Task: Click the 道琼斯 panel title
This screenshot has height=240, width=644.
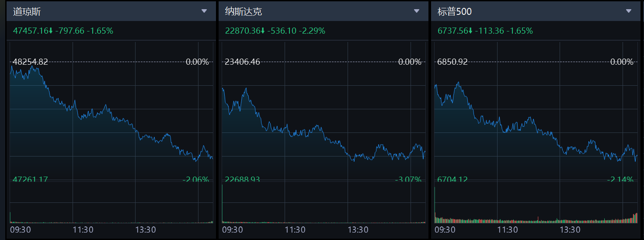Action: (x=27, y=12)
